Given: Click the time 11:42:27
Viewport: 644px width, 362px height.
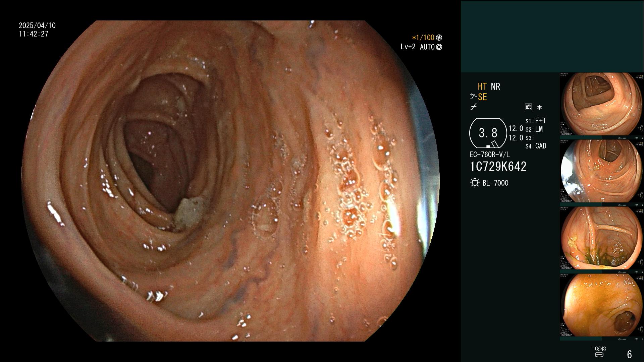Looking at the screenshot, I should click(34, 34).
